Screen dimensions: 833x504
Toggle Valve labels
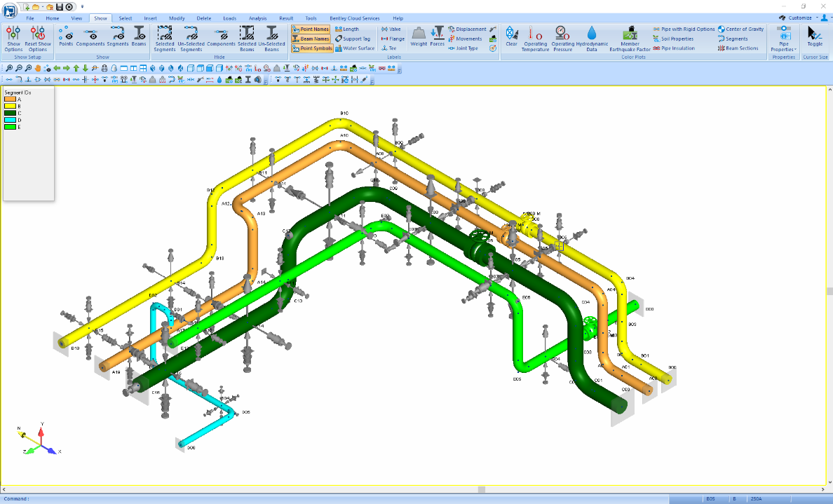click(391, 29)
